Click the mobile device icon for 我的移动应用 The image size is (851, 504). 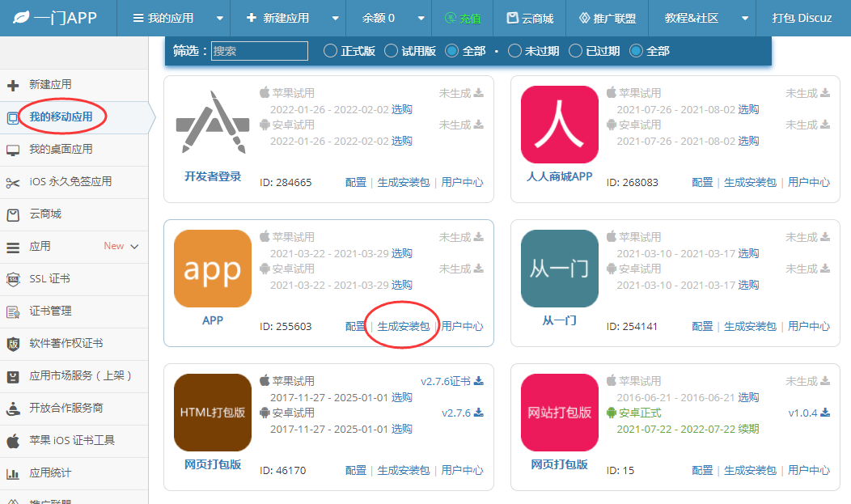(12, 118)
